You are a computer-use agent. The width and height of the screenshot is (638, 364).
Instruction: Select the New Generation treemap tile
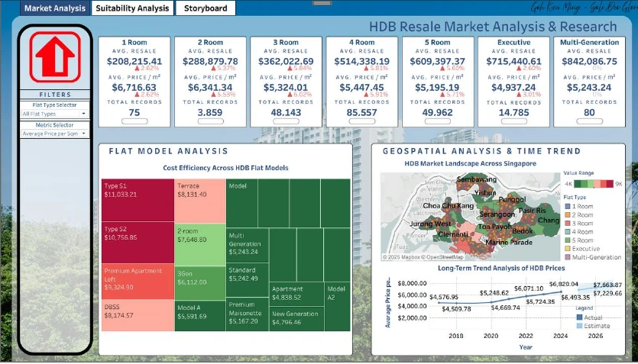tap(296, 318)
